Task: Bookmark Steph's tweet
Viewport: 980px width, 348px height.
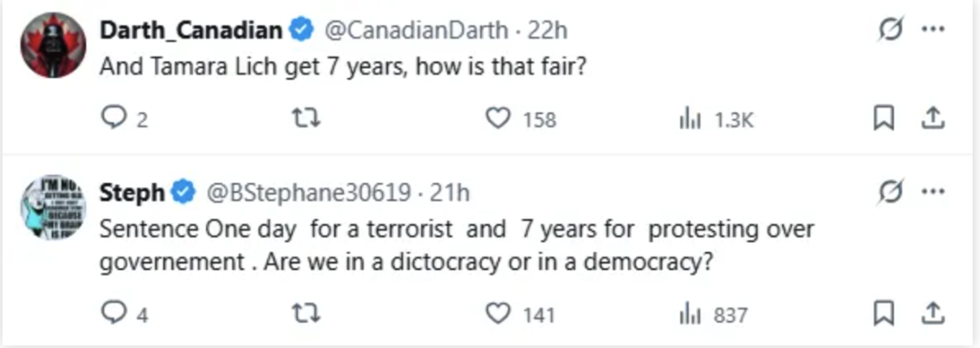Action: (x=884, y=314)
